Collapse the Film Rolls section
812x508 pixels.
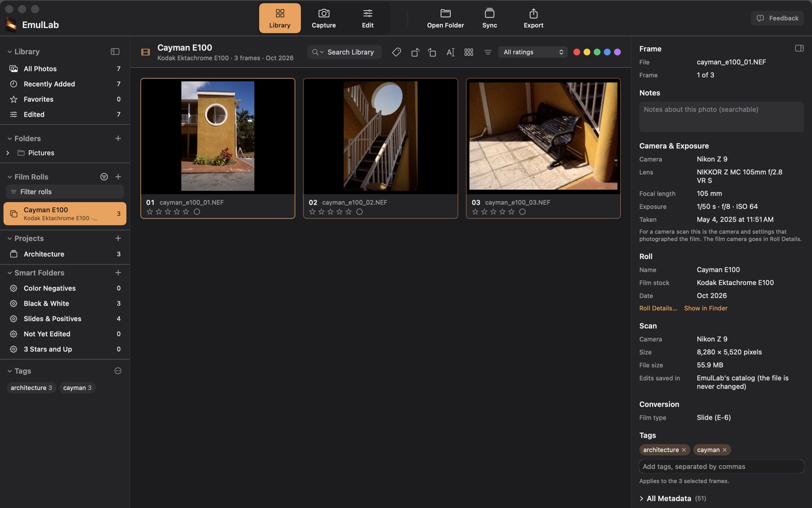coord(9,177)
